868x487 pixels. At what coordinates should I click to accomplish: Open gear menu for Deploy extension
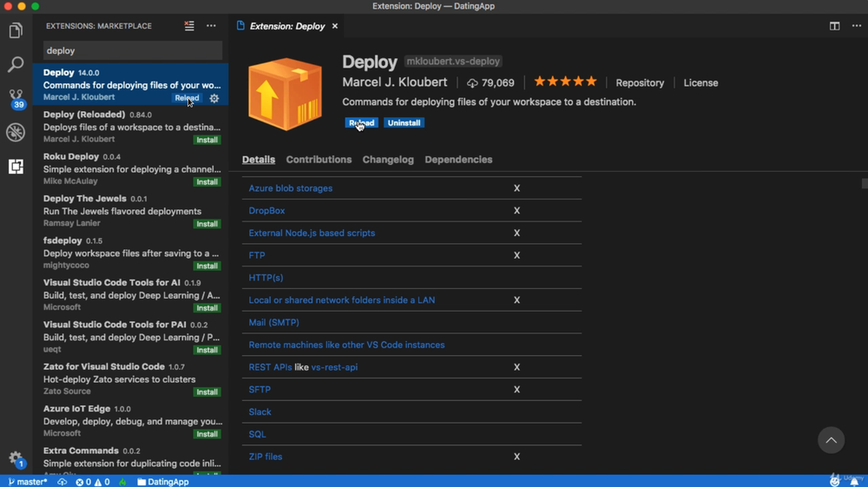pos(214,98)
